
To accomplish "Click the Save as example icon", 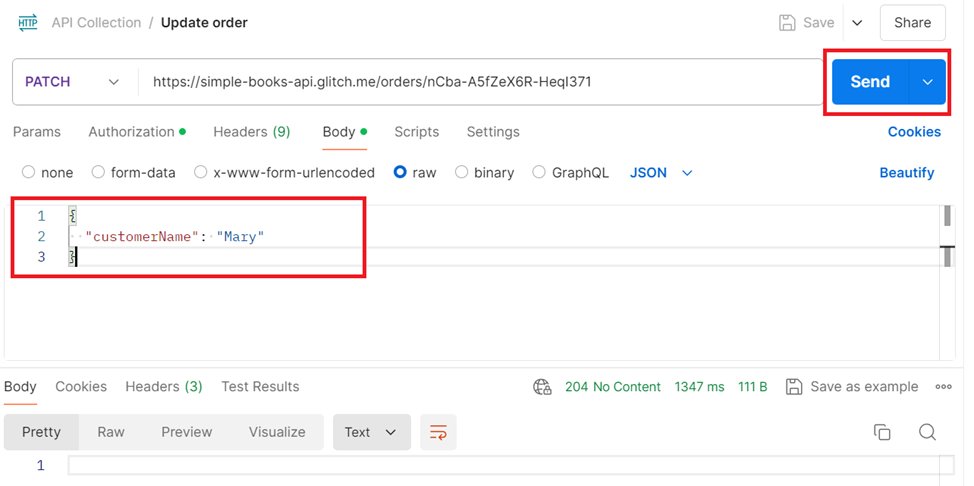I will click(x=794, y=387).
